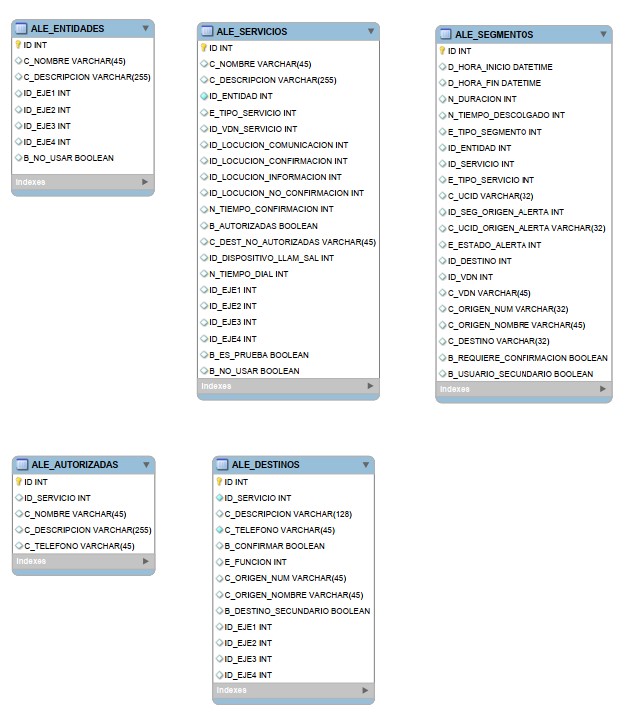The width and height of the screenshot is (631, 714).
Task: Select the ALE_ENTIDADES table title
Action: 67,29
